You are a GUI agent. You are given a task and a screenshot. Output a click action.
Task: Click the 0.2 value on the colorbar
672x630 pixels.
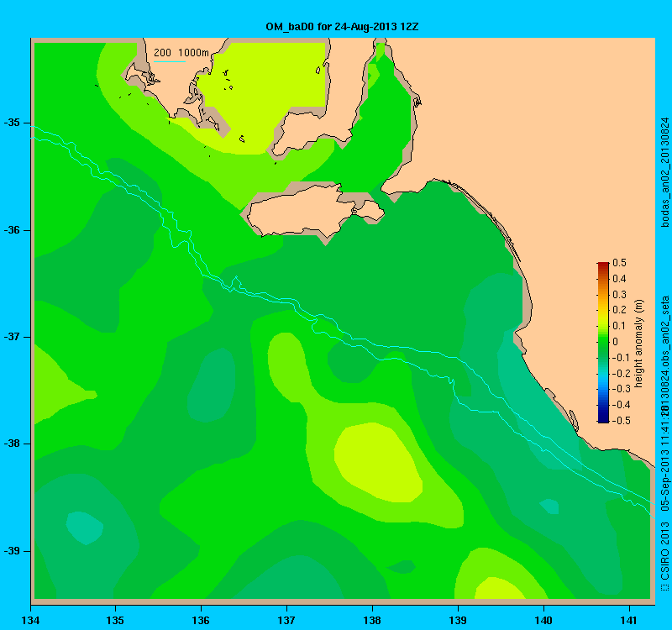pos(620,310)
